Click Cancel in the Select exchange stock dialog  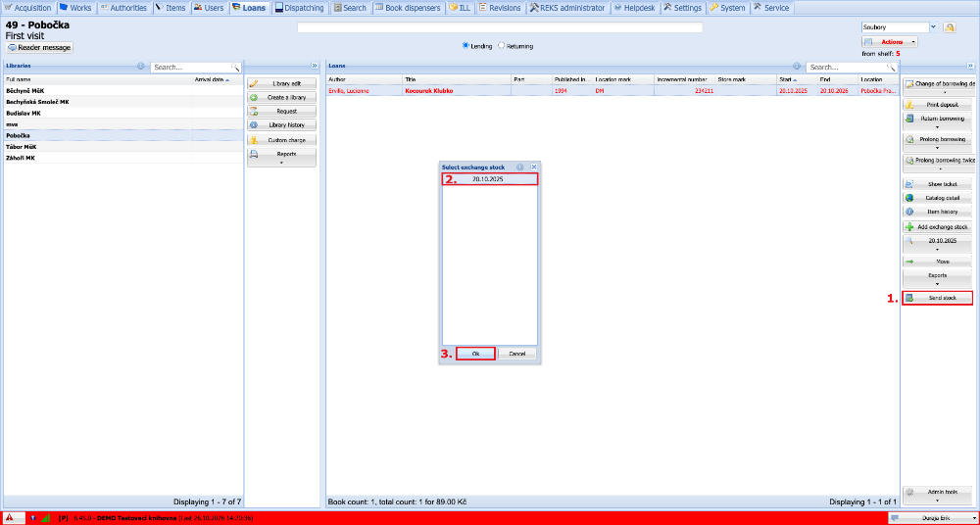516,354
